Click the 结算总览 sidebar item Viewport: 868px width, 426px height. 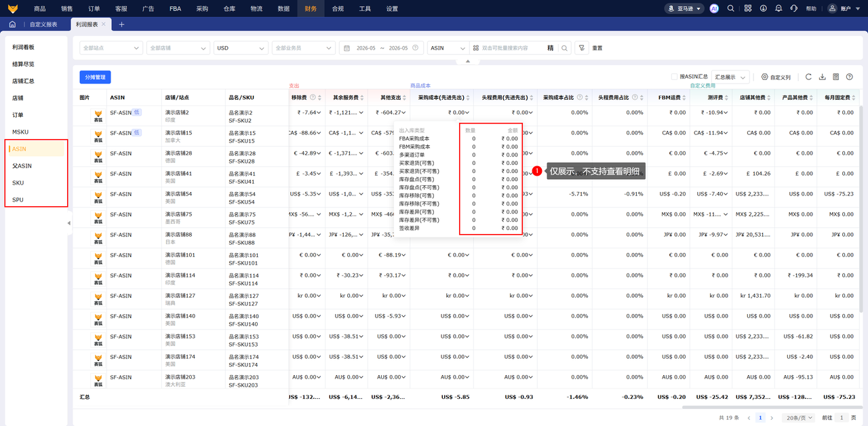pos(23,64)
